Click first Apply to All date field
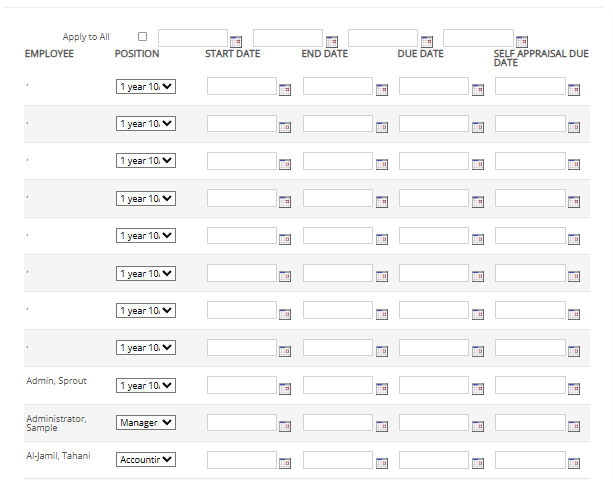 tap(192, 38)
